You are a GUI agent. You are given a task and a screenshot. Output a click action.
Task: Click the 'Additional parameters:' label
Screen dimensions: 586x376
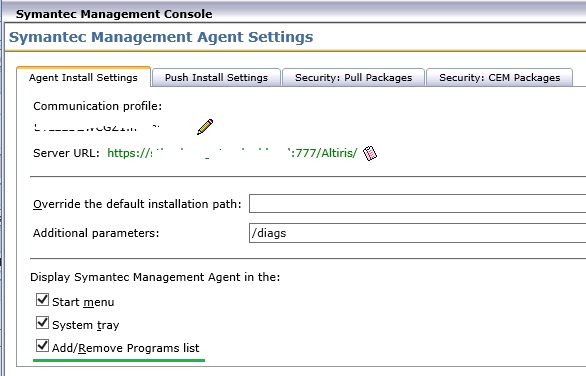[x=96, y=233]
